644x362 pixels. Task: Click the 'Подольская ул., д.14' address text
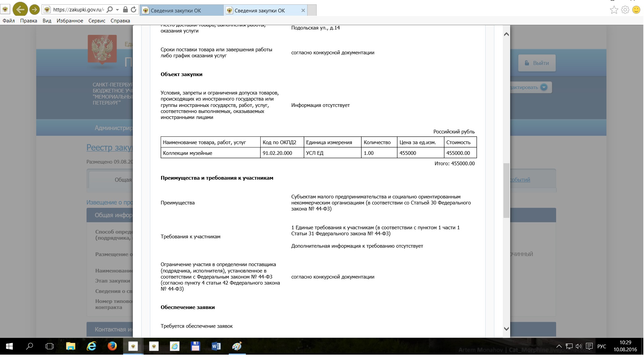pyautogui.click(x=315, y=28)
